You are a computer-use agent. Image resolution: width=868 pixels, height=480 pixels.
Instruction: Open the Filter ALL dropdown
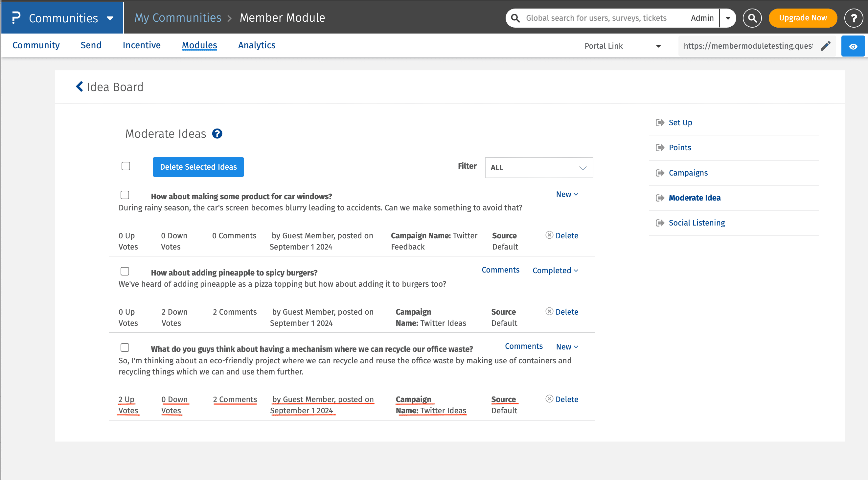pos(538,168)
